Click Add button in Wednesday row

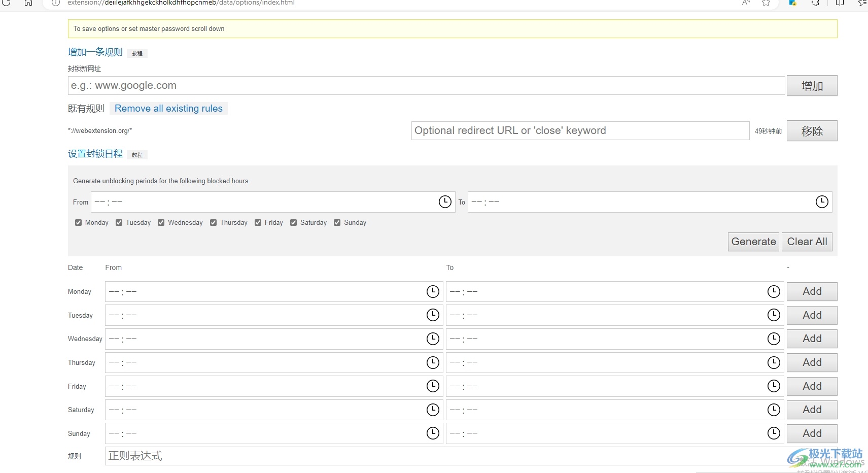click(812, 339)
